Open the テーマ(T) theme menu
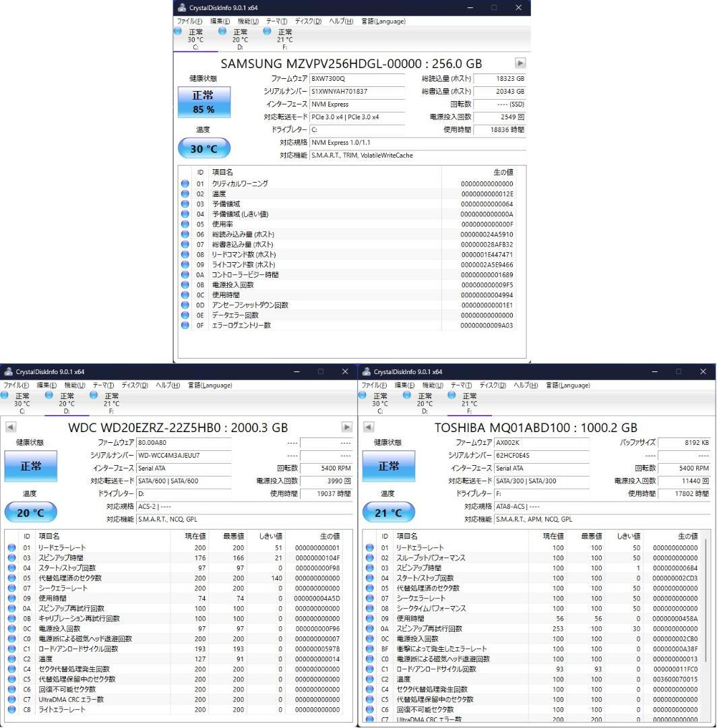This screenshot has height=728, width=717. click(275, 21)
